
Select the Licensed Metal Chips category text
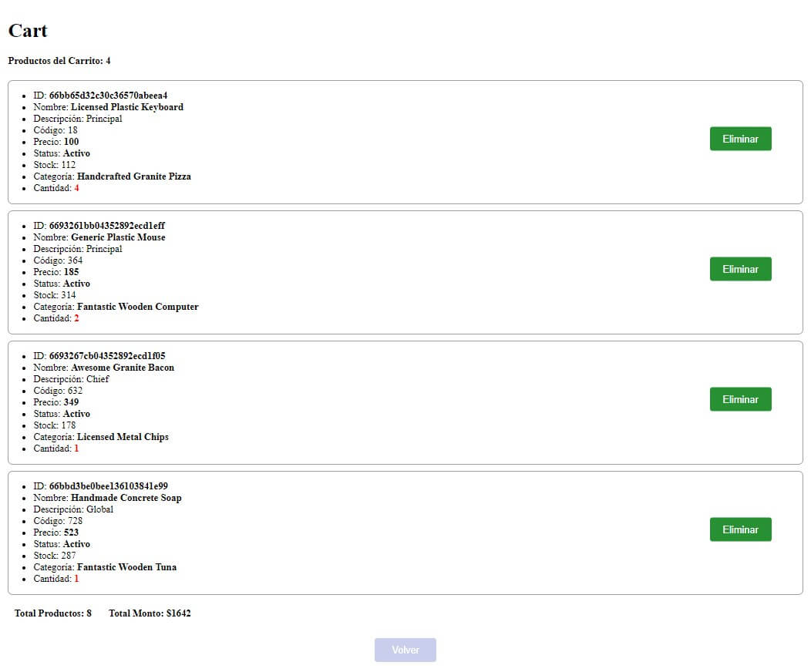(123, 437)
